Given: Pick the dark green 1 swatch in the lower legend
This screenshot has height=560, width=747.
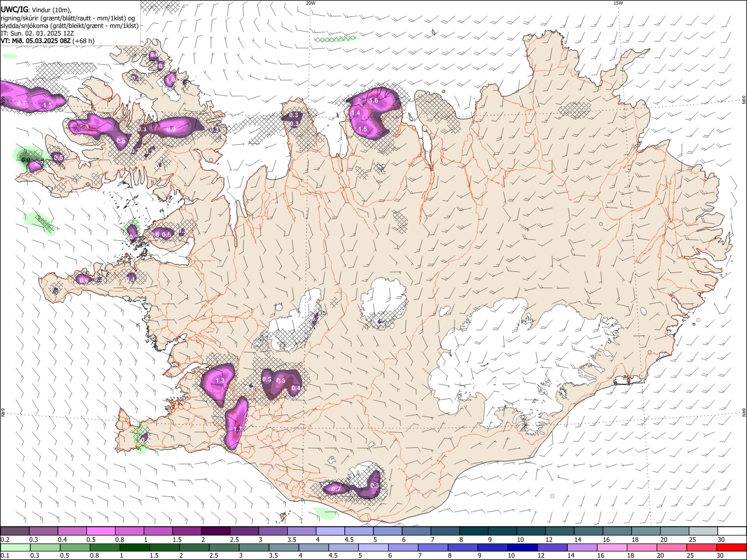Looking at the screenshot, I should tap(134, 548).
